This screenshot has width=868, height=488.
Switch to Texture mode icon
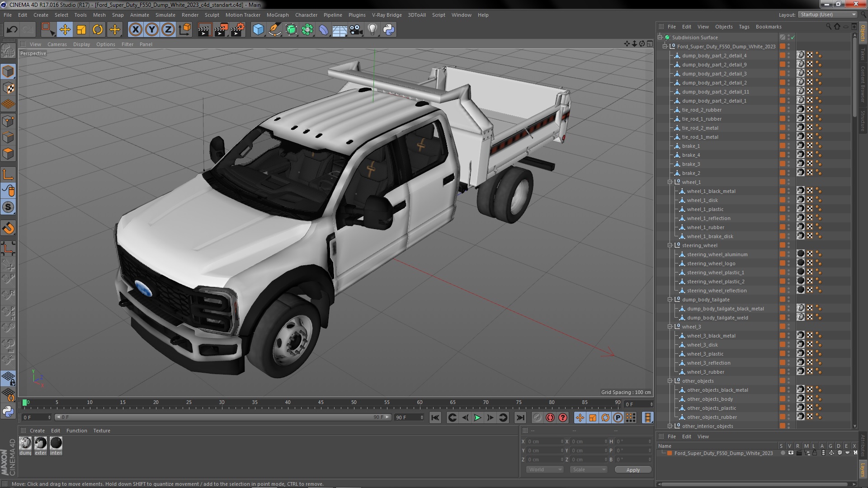(x=8, y=88)
